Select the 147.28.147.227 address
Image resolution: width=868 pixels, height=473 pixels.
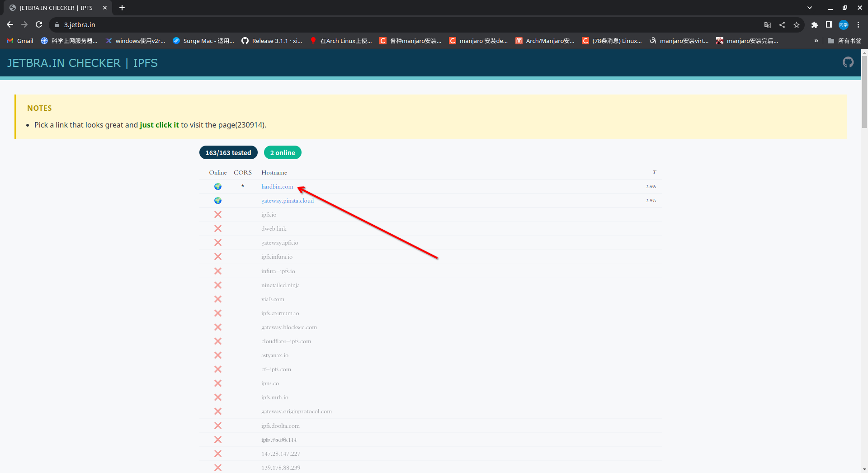pos(281,454)
